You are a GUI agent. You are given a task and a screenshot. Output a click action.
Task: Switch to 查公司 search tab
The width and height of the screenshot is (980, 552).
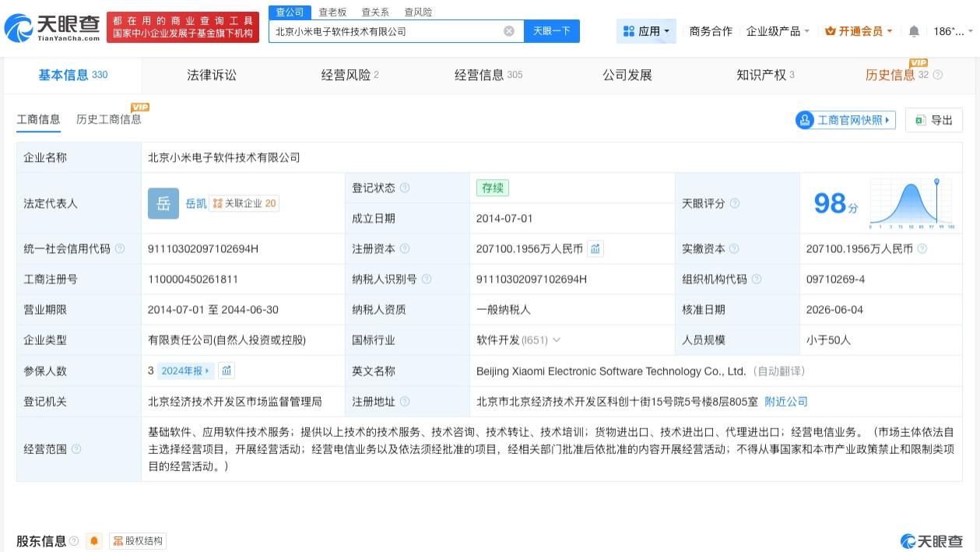[290, 12]
